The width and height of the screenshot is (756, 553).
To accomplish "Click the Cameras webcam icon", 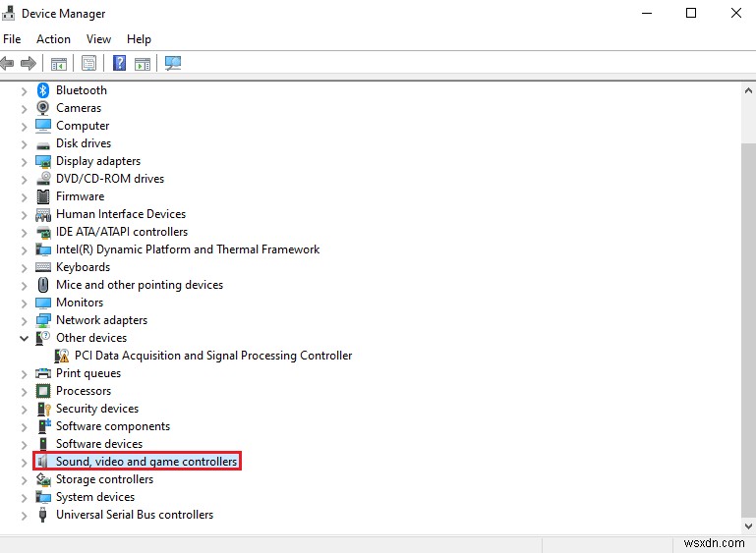I will tap(43, 108).
